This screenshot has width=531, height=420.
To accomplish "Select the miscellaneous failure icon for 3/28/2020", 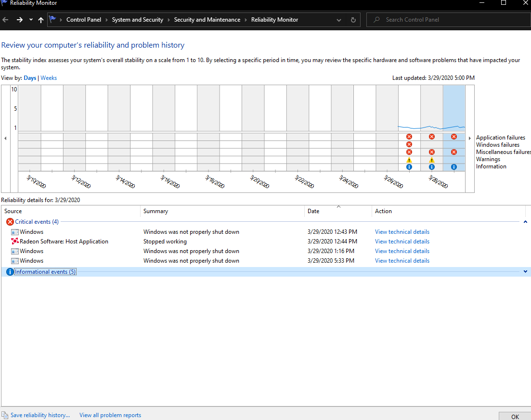I will [x=432, y=153].
